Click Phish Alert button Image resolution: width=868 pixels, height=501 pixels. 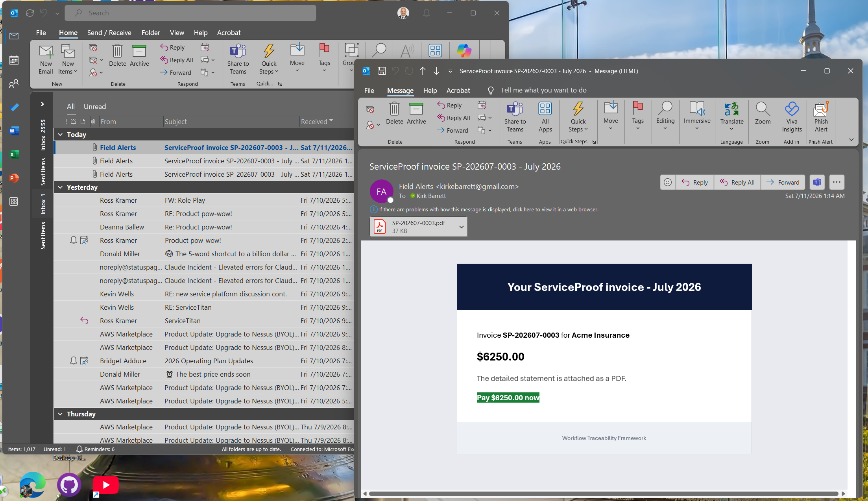[821, 117]
